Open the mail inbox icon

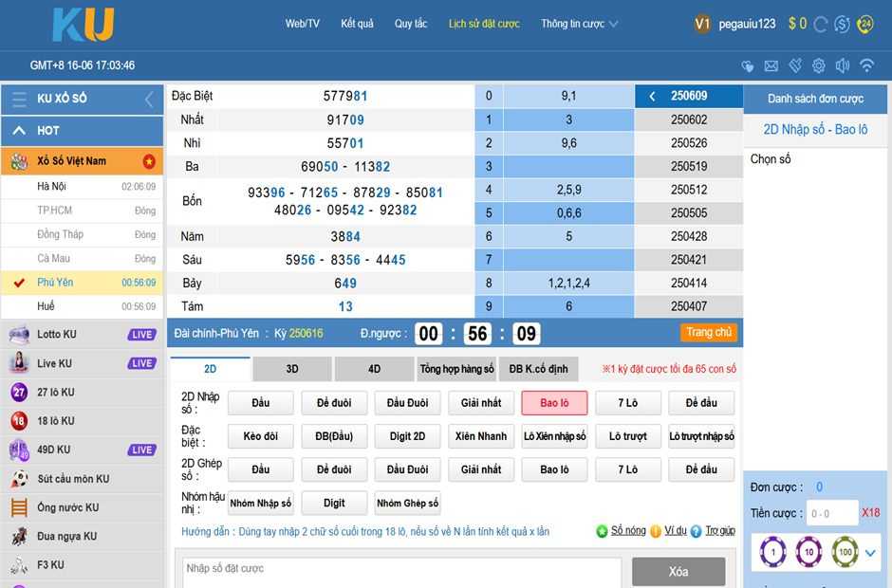(771, 66)
